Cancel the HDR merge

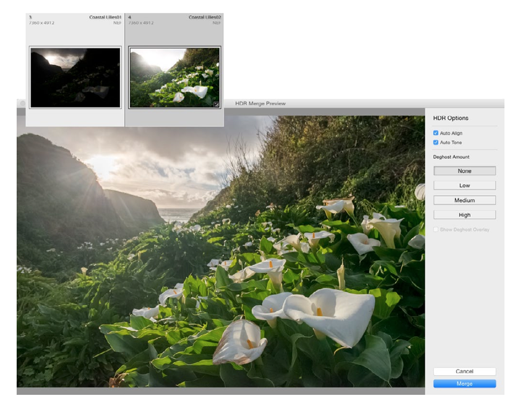[465, 371]
